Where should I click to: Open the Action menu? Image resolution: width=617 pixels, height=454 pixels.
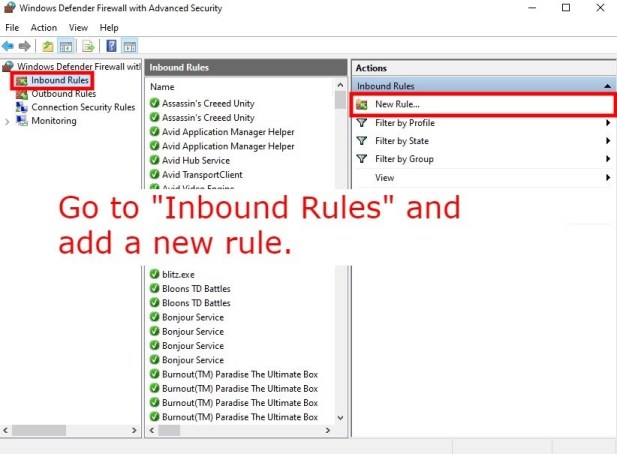tap(44, 28)
